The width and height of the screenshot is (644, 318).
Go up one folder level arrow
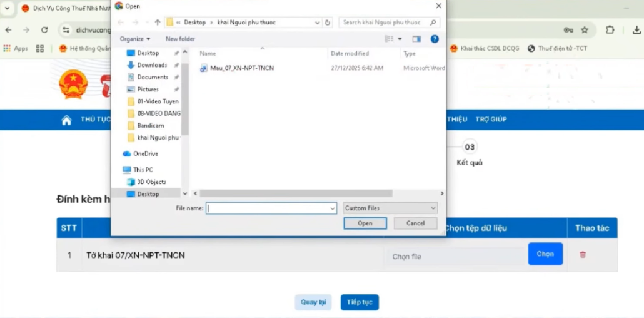click(x=158, y=23)
